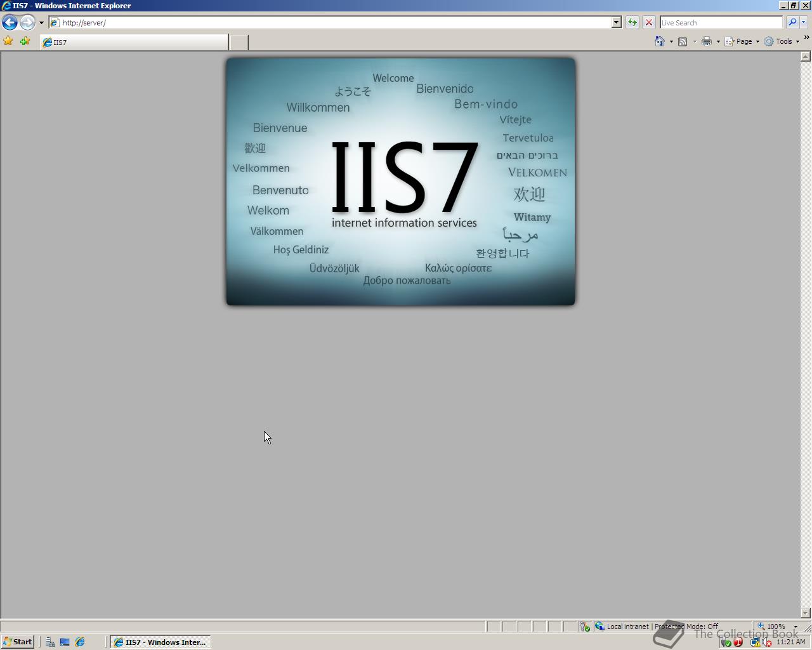
Task: Click the Forward navigation arrow
Action: [27, 22]
